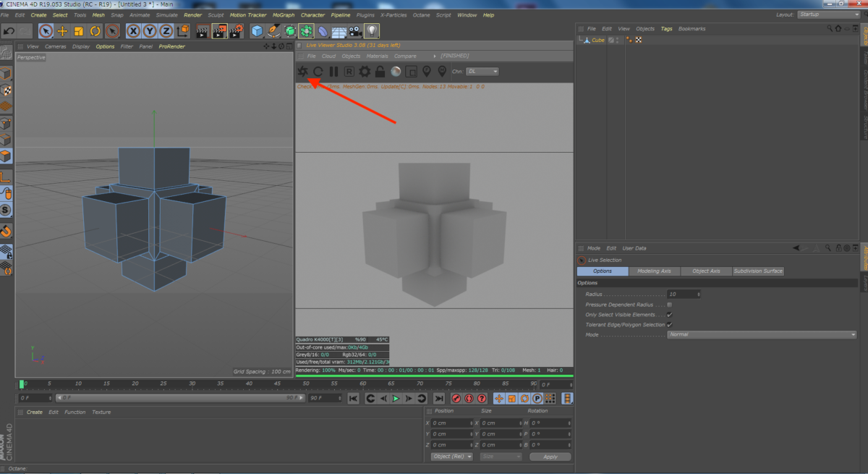Open the User Data menu in the Attribute Manager

(634, 248)
